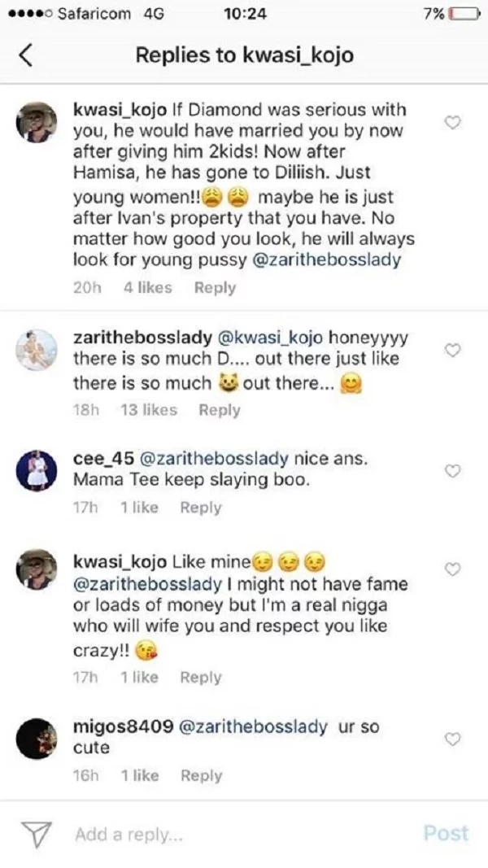Like zarithebosslady's comment with heart icon
The width and height of the screenshot is (488, 868).
[x=454, y=350]
